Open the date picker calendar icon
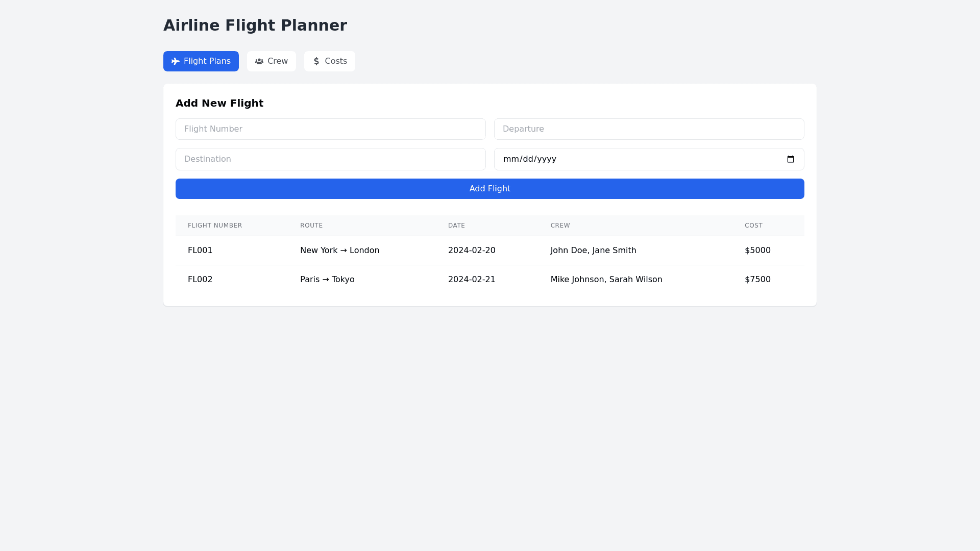 [791, 159]
